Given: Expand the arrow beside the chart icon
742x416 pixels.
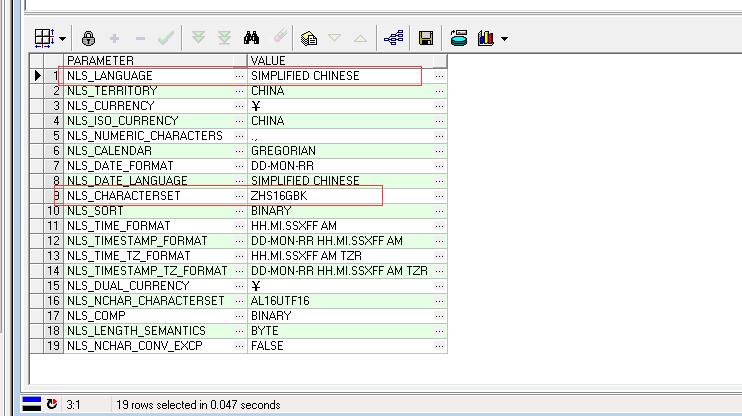Looking at the screenshot, I should (x=504, y=39).
